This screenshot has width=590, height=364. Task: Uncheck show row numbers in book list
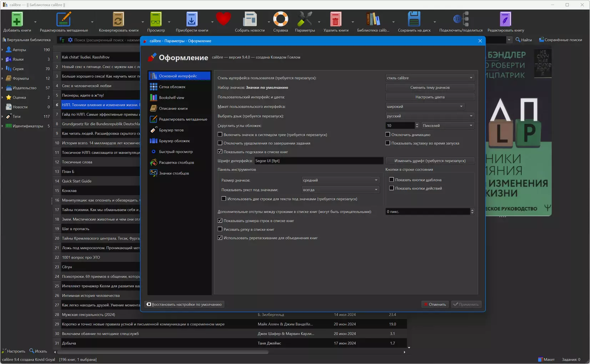pos(220,221)
